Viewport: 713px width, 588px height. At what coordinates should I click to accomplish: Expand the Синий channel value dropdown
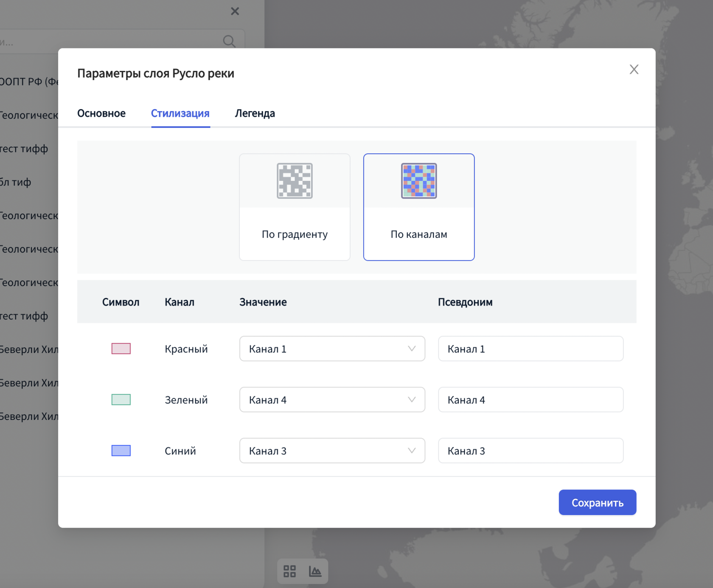point(332,450)
